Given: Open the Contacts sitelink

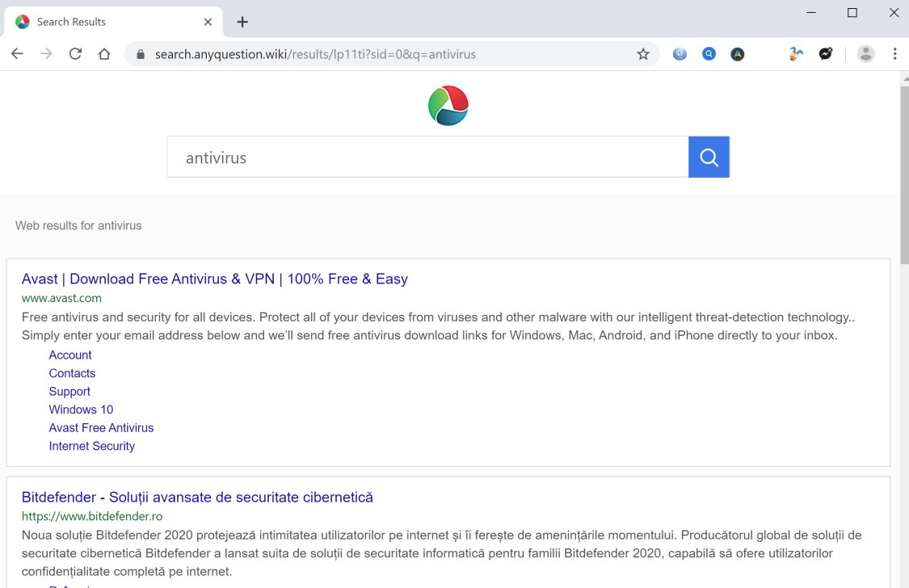Looking at the screenshot, I should 72,373.
